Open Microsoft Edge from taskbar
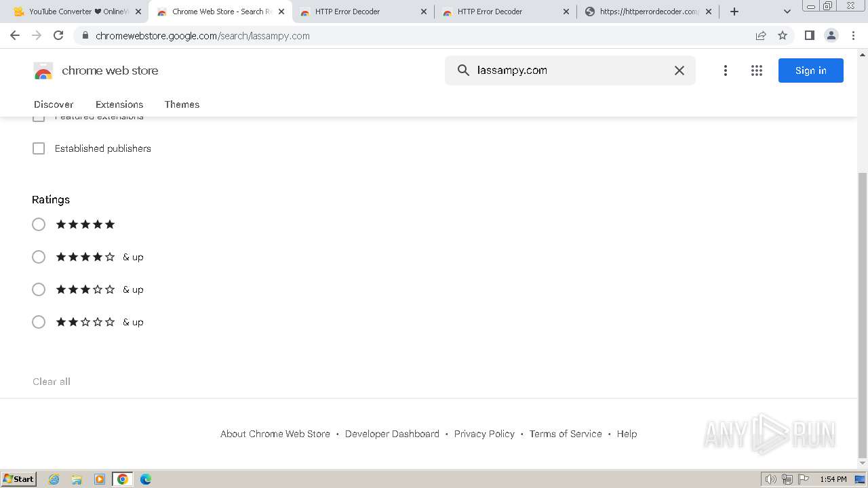 (146, 479)
